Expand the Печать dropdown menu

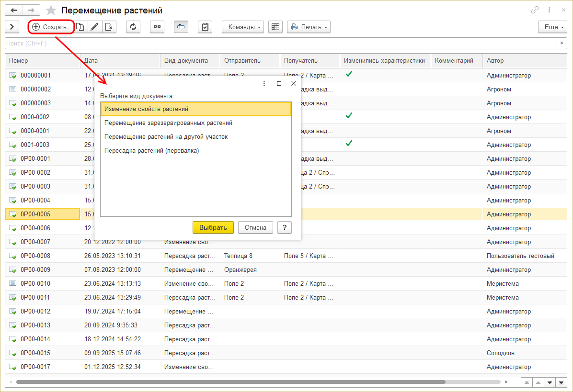point(309,27)
